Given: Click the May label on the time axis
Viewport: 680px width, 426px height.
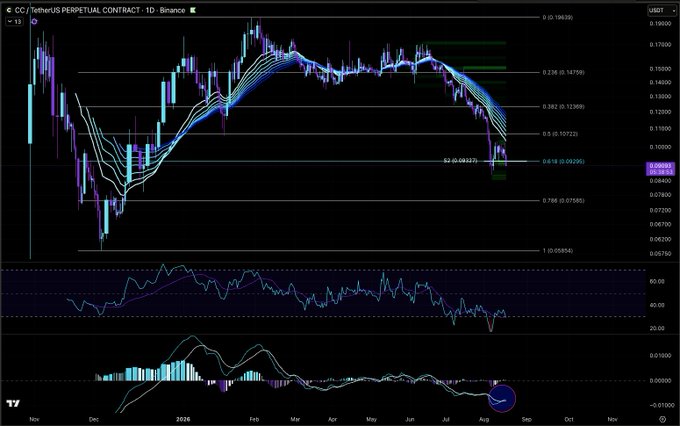Looking at the screenshot, I should pos(371,419).
